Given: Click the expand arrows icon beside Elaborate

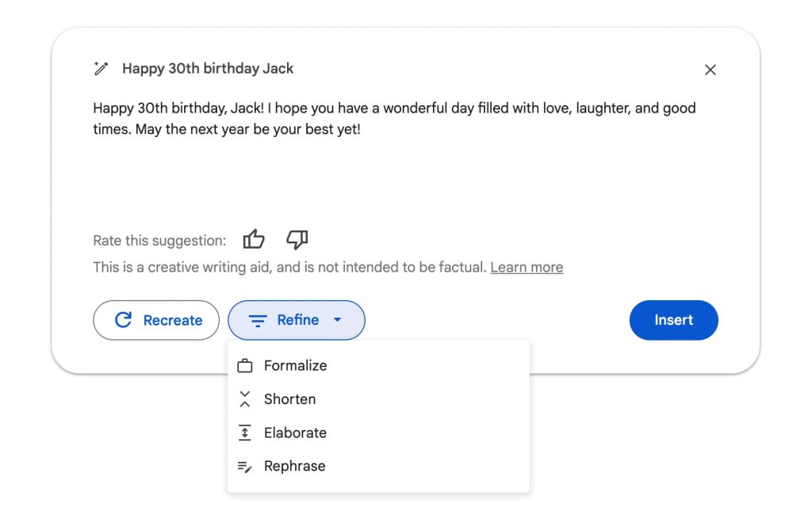Looking at the screenshot, I should click(x=245, y=433).
